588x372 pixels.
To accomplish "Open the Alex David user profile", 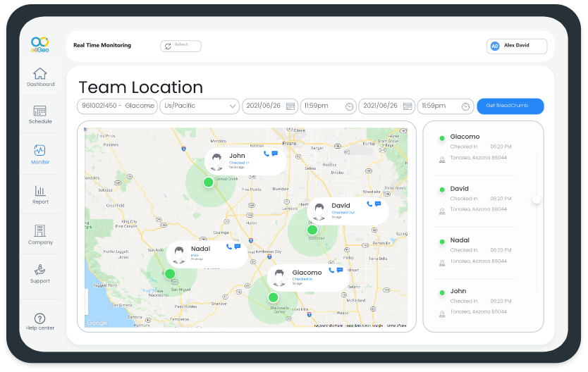I will click(517, 46).
